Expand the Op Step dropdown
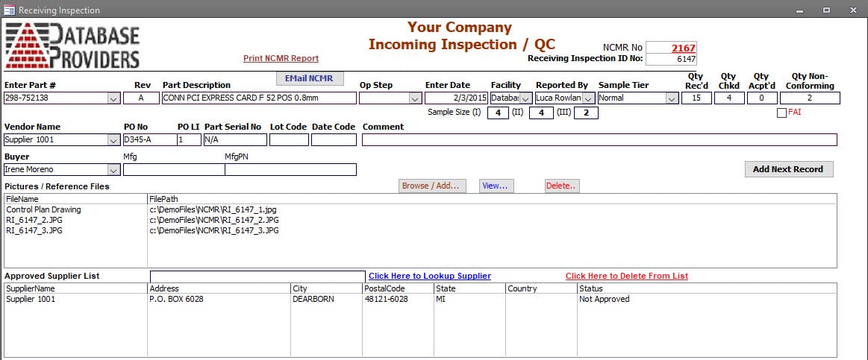Image resolution: width=868 pixels, height=360 pixels. pyautogui.click(x=415, y=98)
